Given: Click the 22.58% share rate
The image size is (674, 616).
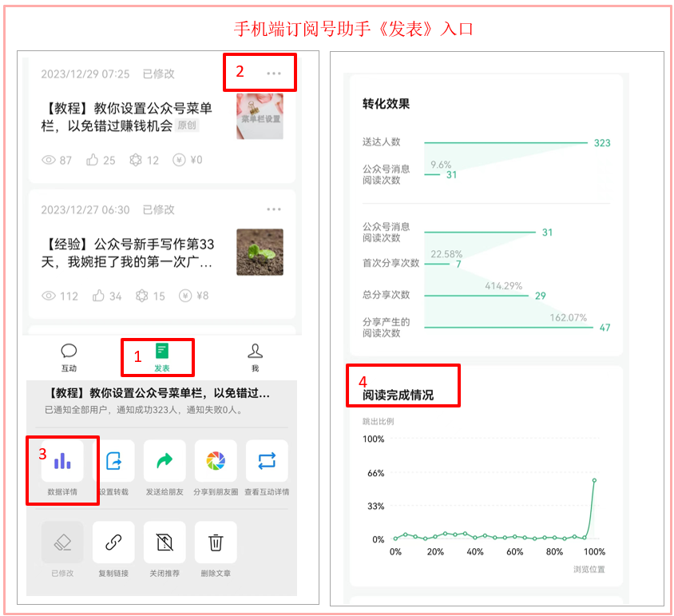Looking at the screenshot, I should pos(446,254).
